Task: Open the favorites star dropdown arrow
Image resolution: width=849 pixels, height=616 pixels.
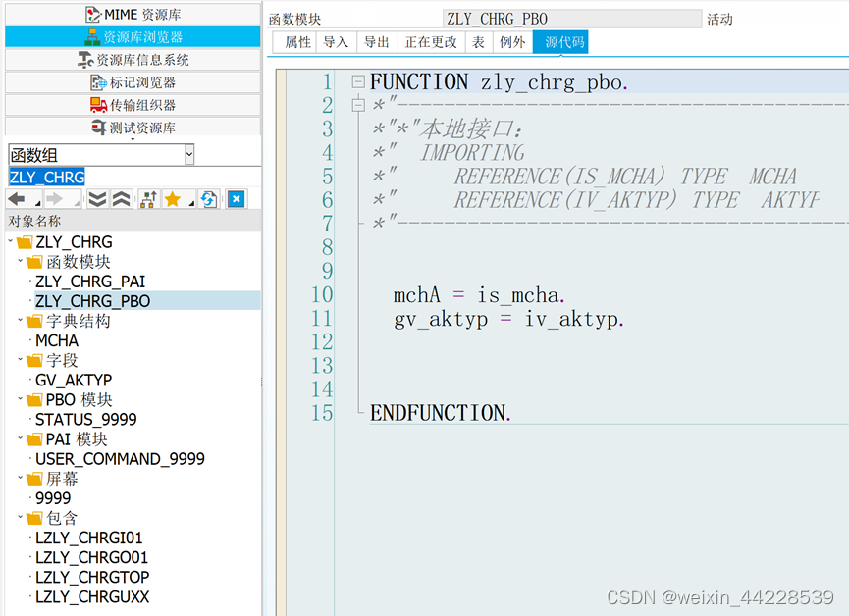Action: [x=191, y=203]
